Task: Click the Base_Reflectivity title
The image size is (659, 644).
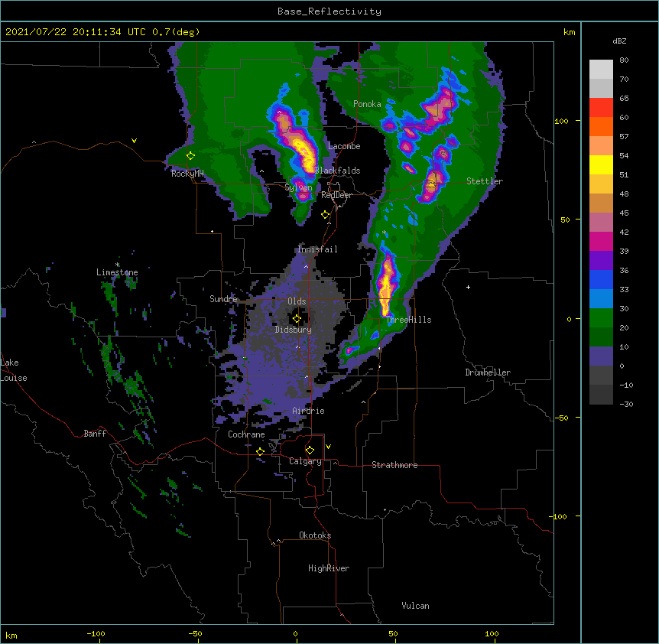Action: coord(329,11)
